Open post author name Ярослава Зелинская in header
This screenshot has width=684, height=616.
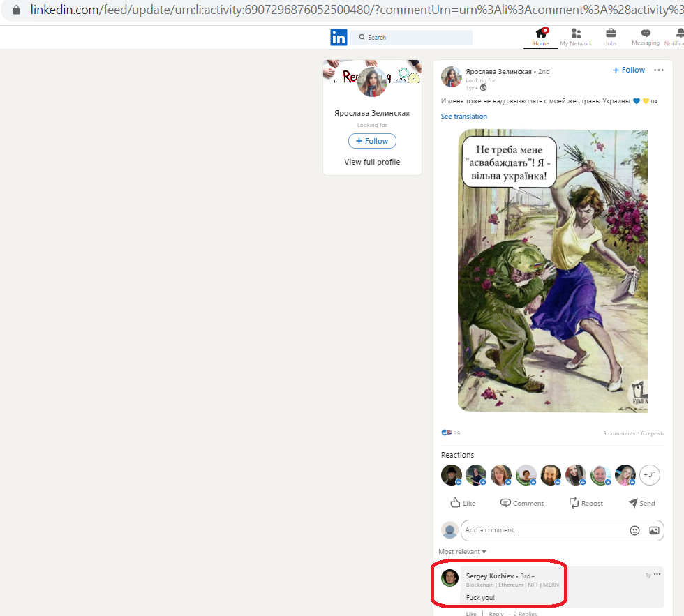[498, 71]
